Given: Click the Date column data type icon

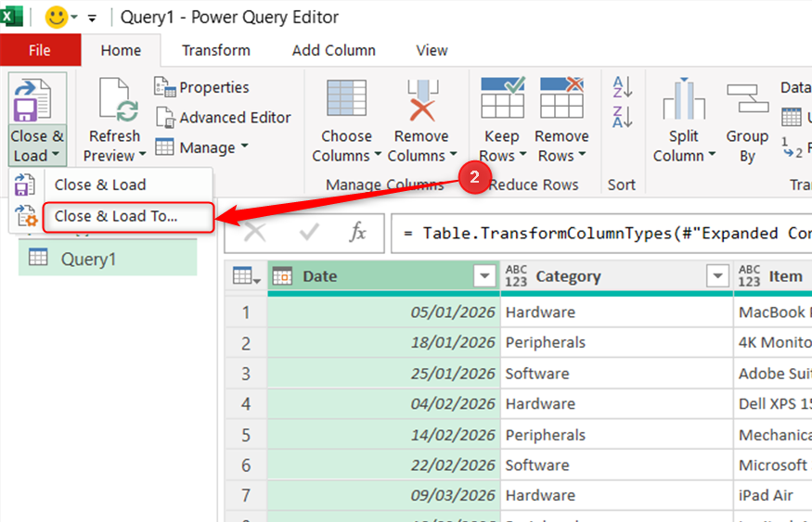Looking at the screenshot, I should [282, 276].
